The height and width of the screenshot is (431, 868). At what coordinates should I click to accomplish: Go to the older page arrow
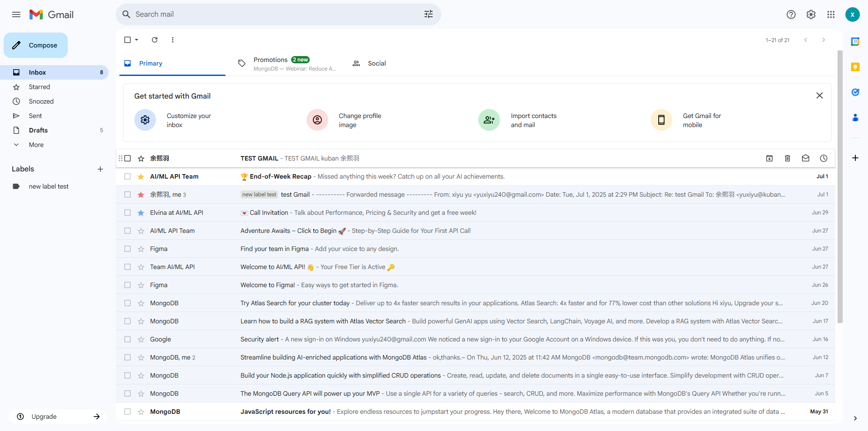824,40
